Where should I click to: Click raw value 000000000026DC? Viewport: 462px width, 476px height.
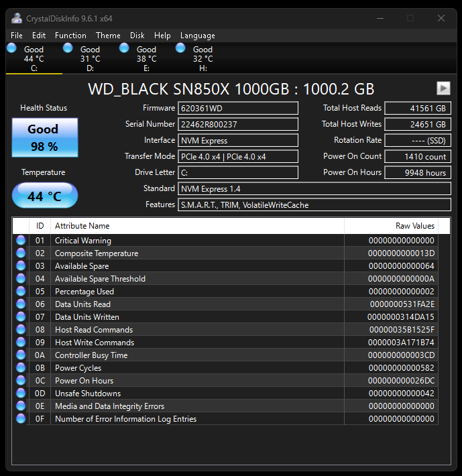click(x=401, y=381)
